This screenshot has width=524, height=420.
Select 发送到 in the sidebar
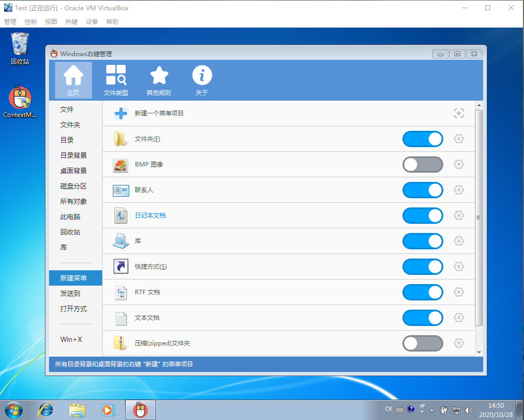tap(70, 293)
